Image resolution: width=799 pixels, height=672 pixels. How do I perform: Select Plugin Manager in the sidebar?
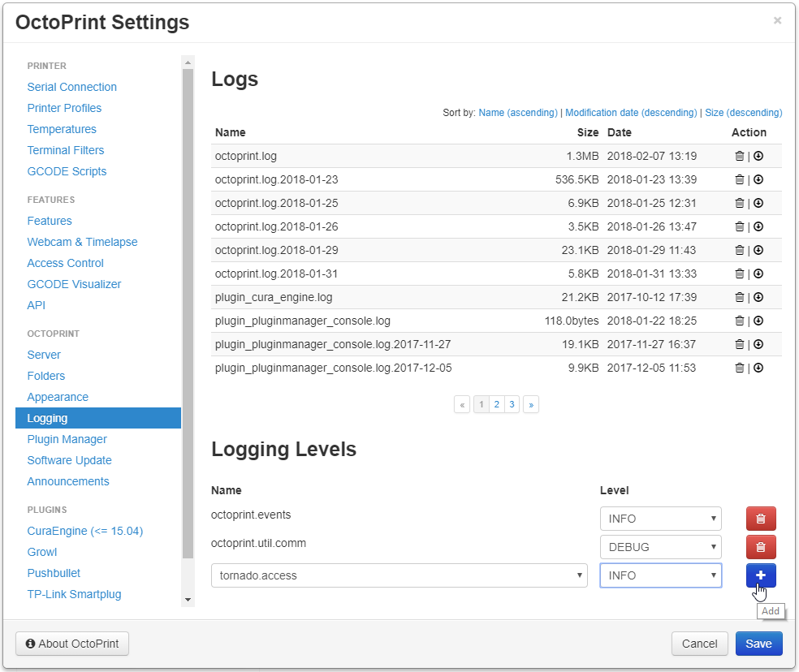click(68, 438)
